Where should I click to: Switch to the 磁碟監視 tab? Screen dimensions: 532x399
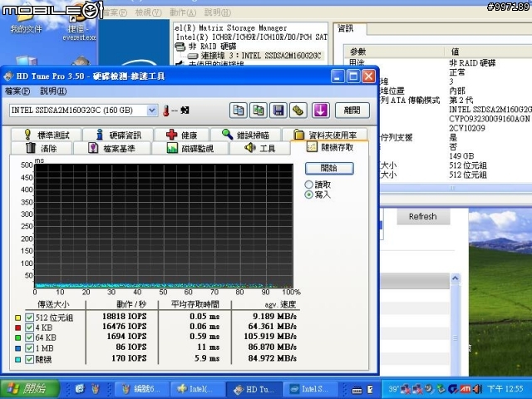(190, 148)
